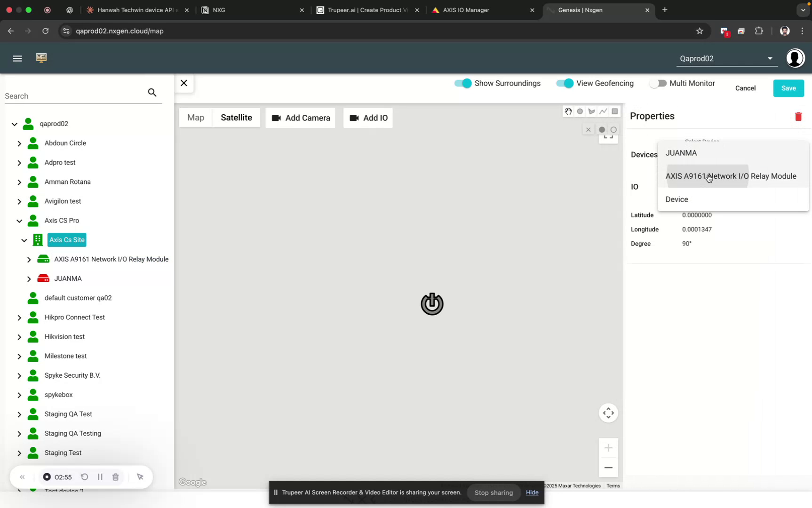Collapse the Axis CS Pro node
Screen dimensions: 812x508
[19, 221]
